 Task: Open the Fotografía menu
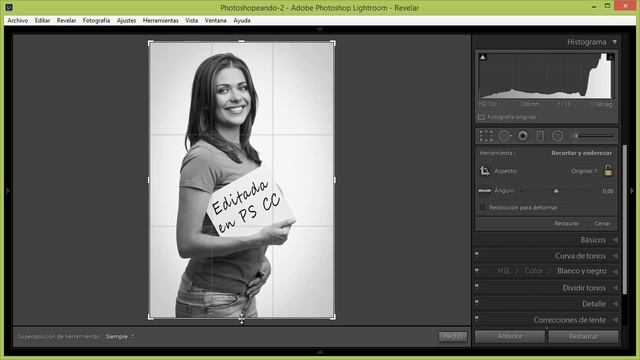[x=96, y=20]
